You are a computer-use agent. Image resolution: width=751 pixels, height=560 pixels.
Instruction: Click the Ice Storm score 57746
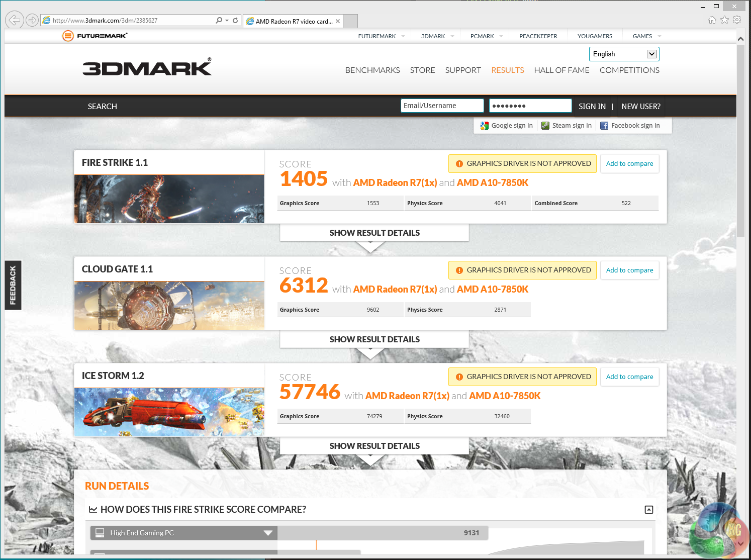click(310, 392)
